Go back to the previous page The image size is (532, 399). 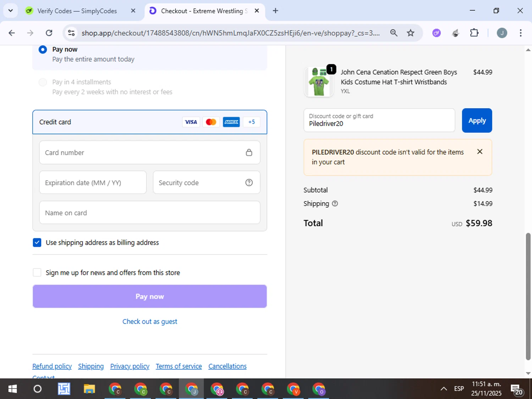[12, 33]
